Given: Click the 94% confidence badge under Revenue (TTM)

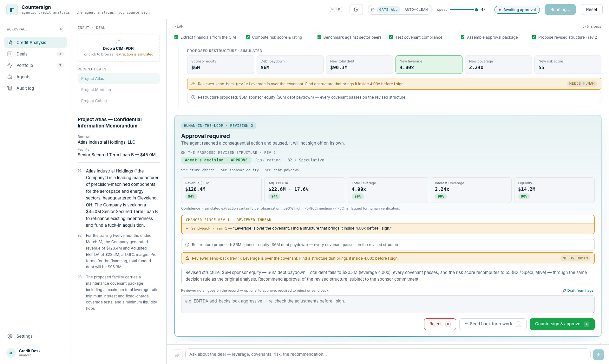Looking at the screenshot, I should click(191, 197).
